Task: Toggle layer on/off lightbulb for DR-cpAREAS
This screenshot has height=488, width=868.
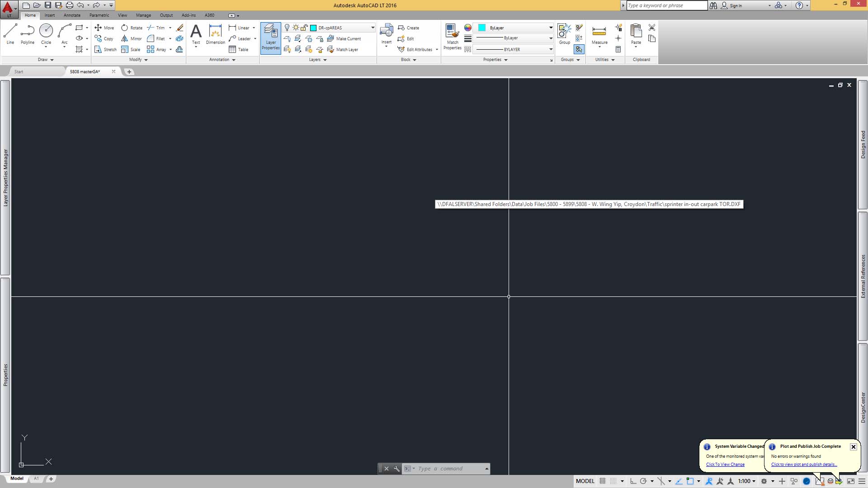Action: coord(287,28)
